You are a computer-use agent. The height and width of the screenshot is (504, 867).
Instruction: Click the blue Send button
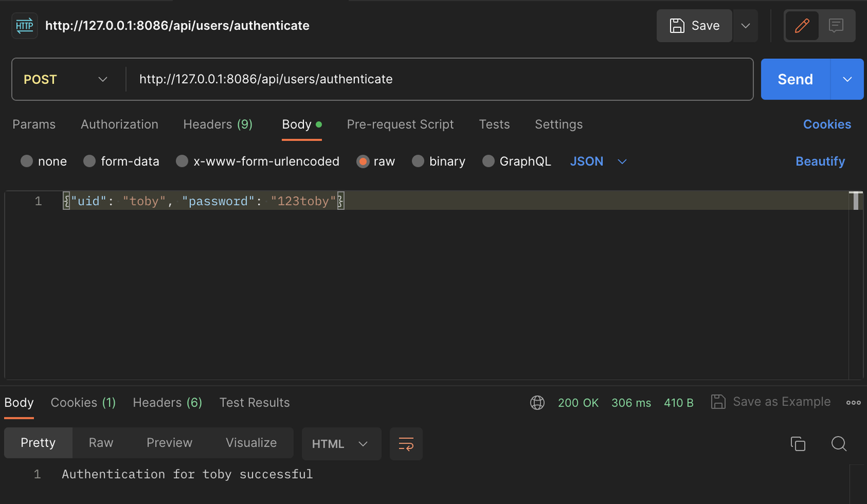pos(795,79)
